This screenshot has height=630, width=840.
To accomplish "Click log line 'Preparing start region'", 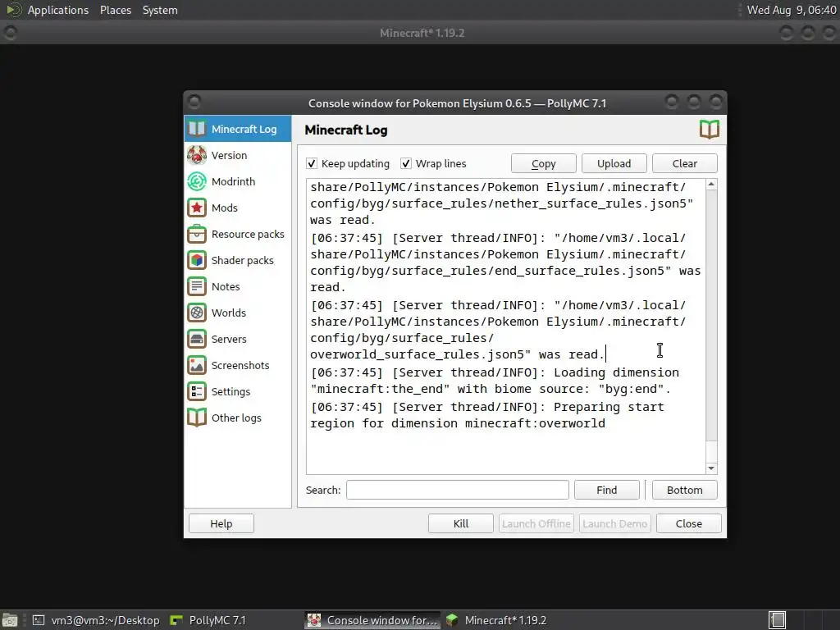I will [x=487, y=415].
